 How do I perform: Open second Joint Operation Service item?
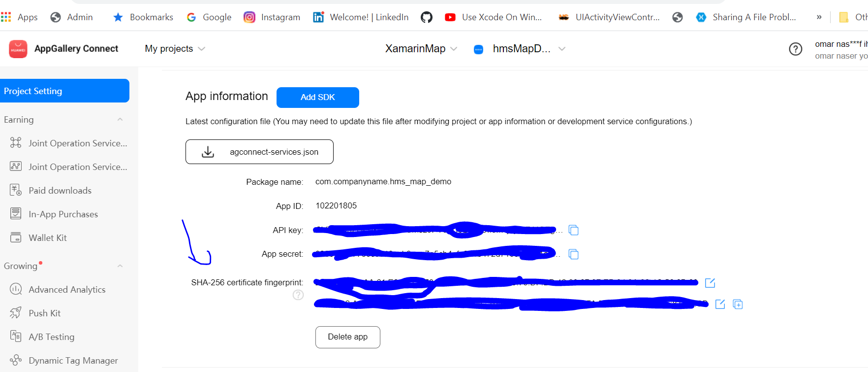pyautogui.click(x=69, y=167)
